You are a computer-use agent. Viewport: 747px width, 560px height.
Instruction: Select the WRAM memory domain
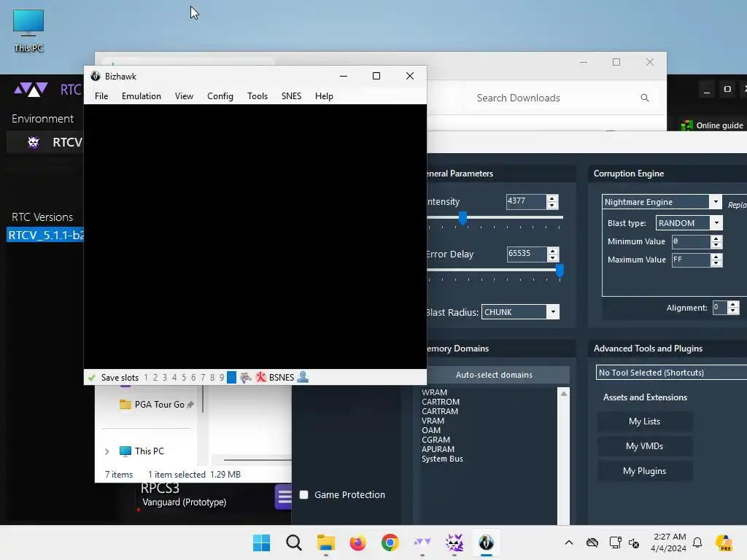(x=435, y=392)
